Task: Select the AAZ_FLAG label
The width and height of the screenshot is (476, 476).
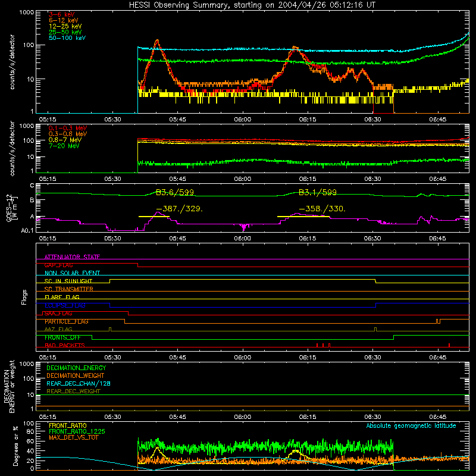Action: [58, 329]
